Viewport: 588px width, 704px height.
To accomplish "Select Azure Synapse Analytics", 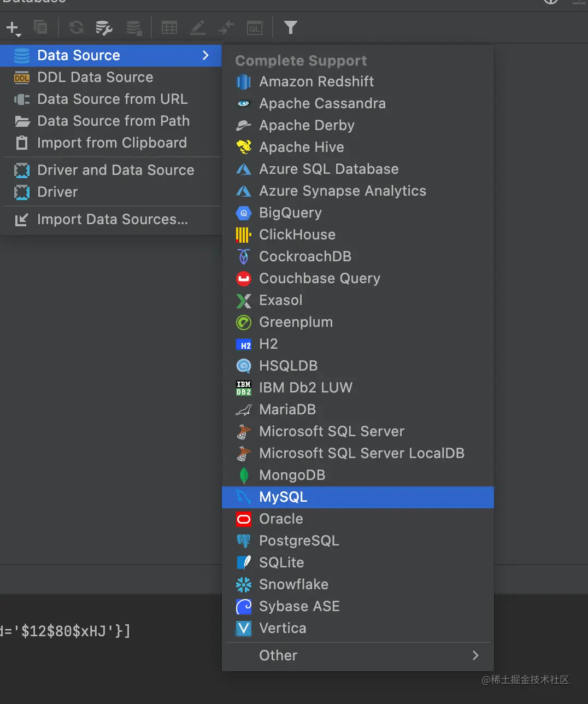I will tap(358, 191).
